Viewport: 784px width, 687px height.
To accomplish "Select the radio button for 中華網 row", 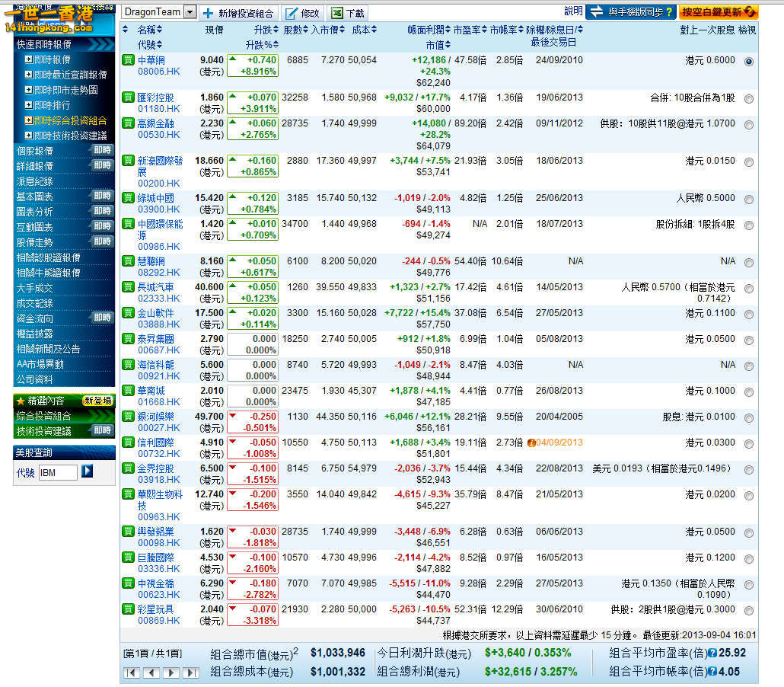I will (748, 62).
